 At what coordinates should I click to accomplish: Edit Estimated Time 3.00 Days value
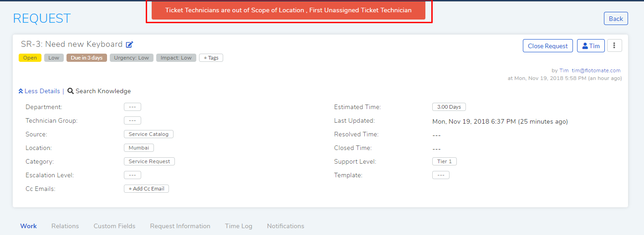click(x=449, y=107)
